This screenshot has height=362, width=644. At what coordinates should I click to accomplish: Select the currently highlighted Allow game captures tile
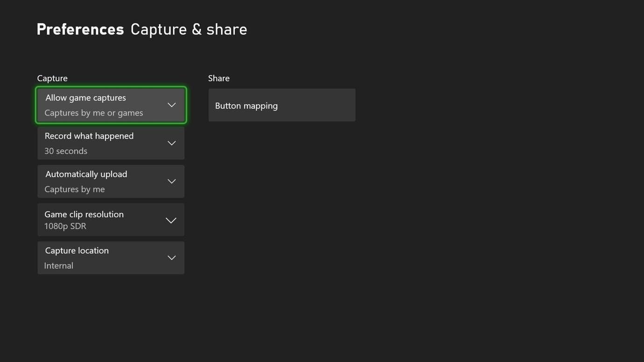tap(111, 104)
